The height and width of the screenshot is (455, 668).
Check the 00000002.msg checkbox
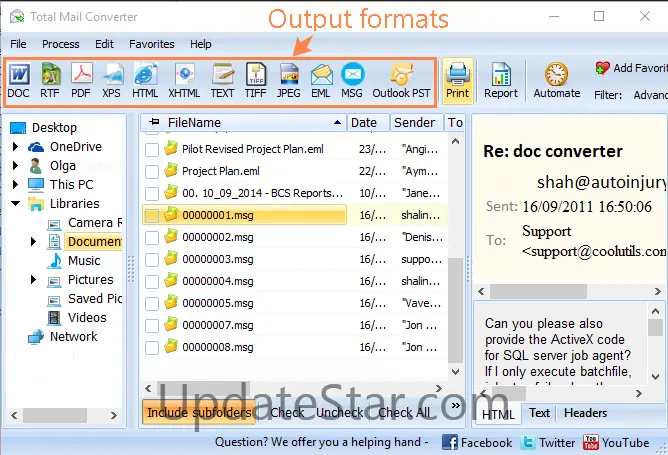pyautogui.click(x=152, y=238)
